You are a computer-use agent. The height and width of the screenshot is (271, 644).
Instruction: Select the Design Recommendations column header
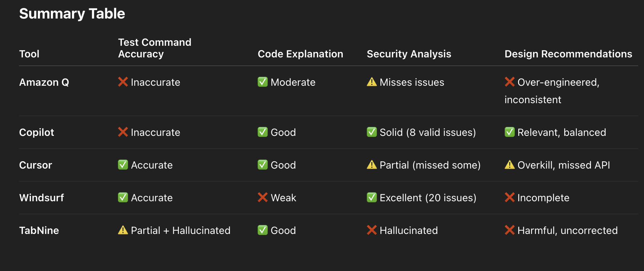(x=568, y=54)
